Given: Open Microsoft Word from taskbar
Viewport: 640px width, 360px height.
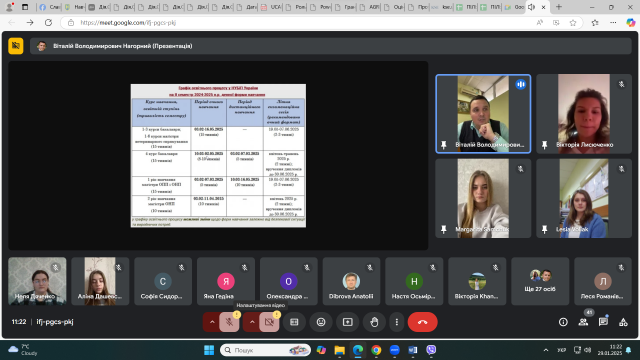Looking at the screenshot, I should [x=413, y=350].
